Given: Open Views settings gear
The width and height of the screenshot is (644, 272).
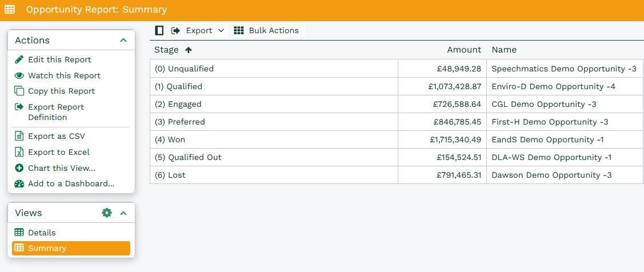Looking at the screenshot, I should 106,213.
